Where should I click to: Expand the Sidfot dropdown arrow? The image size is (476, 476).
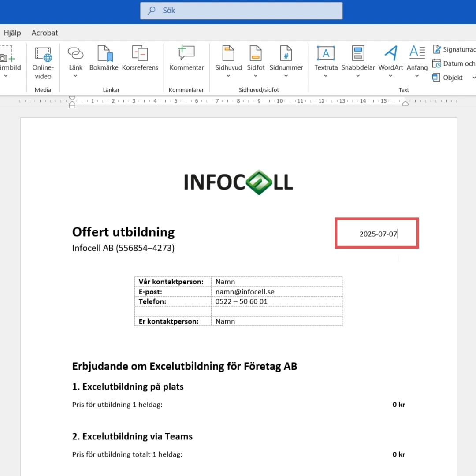click(x=256, y=76)
